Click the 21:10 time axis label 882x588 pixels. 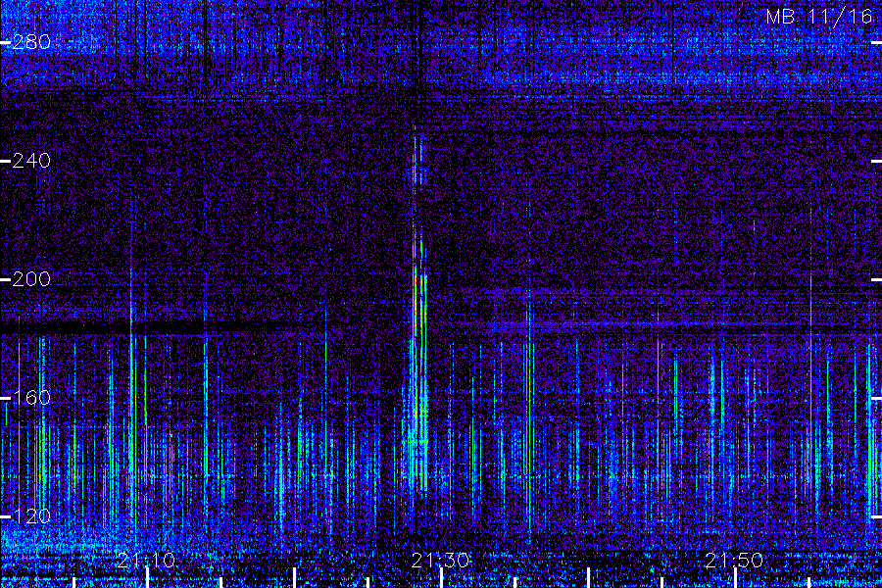(x=147, y=561)
